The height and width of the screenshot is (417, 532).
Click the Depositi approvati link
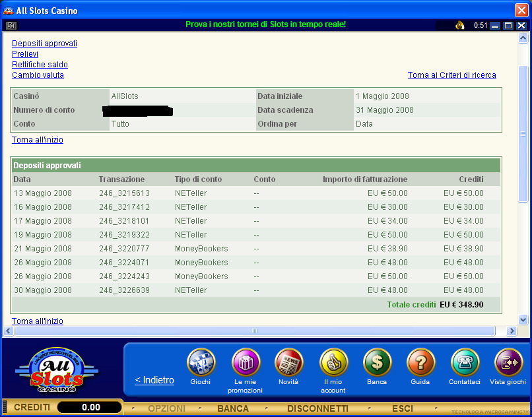coord(44,44)
